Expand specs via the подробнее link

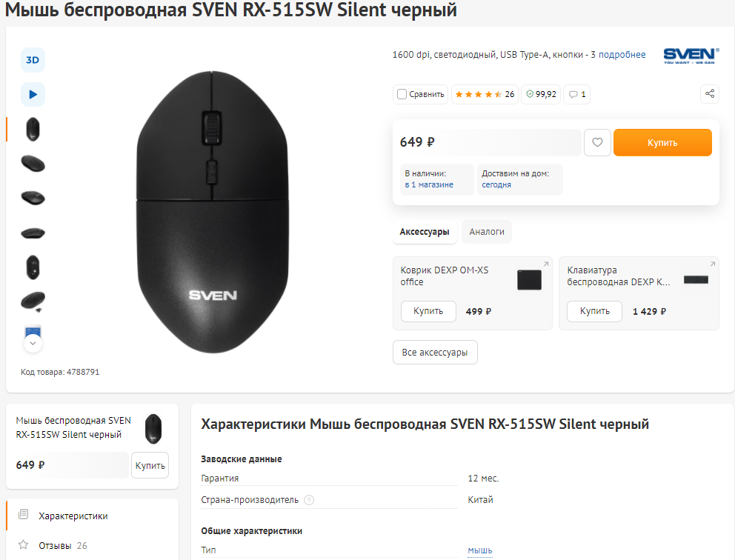pyautogui.click(x=622, y=55)
